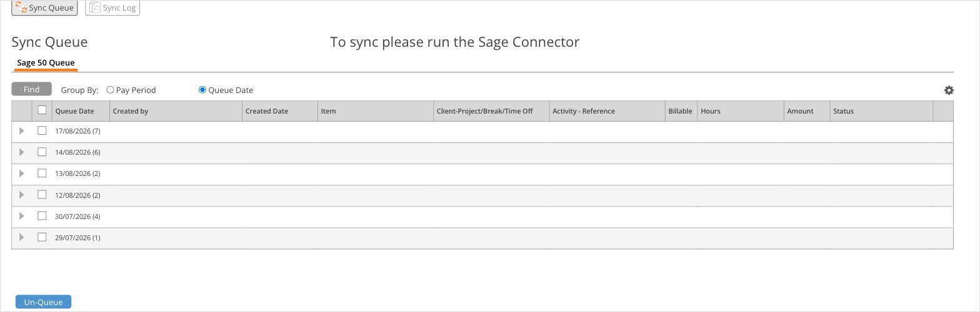980x312 pixels.
Task: Click the 14/08/2026 (6) date text
Action: tap(77, 152)
